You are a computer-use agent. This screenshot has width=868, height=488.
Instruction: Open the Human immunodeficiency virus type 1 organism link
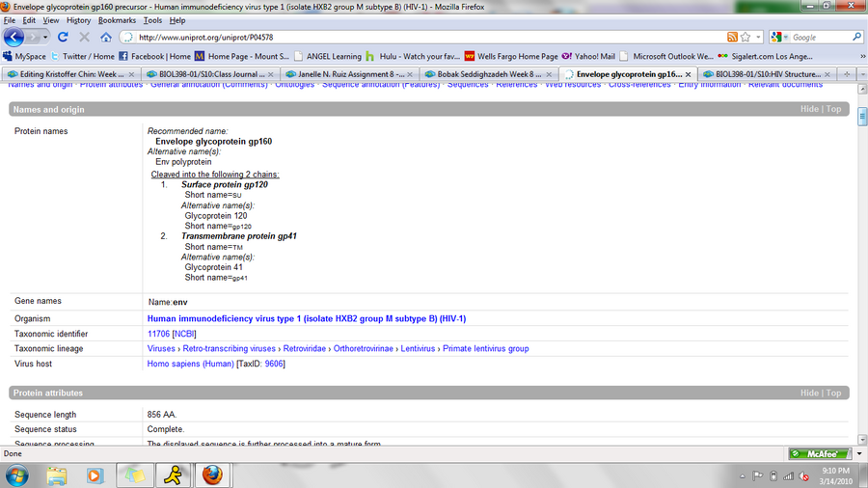point(306,318)
